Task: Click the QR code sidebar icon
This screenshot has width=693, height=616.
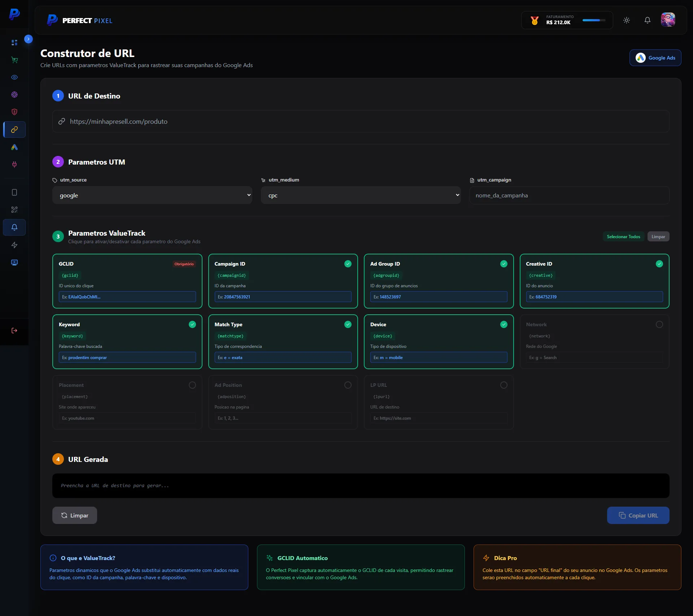Action: (14, 210)
